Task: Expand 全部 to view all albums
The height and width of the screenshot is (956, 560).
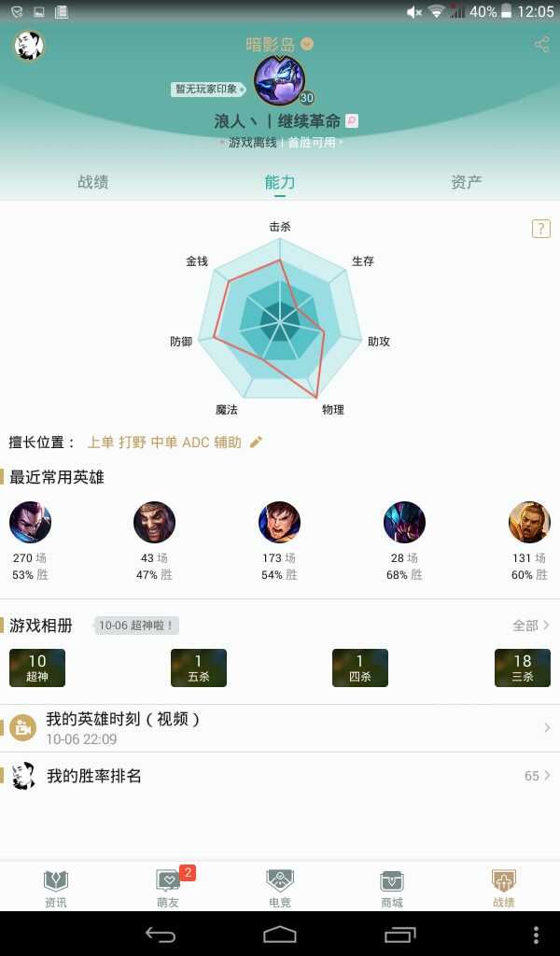Action: point(531,625)
